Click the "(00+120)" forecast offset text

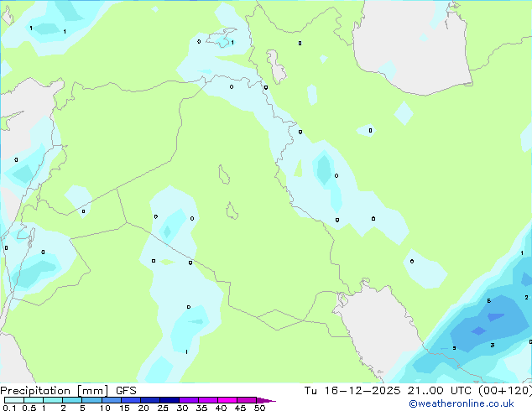505,391
